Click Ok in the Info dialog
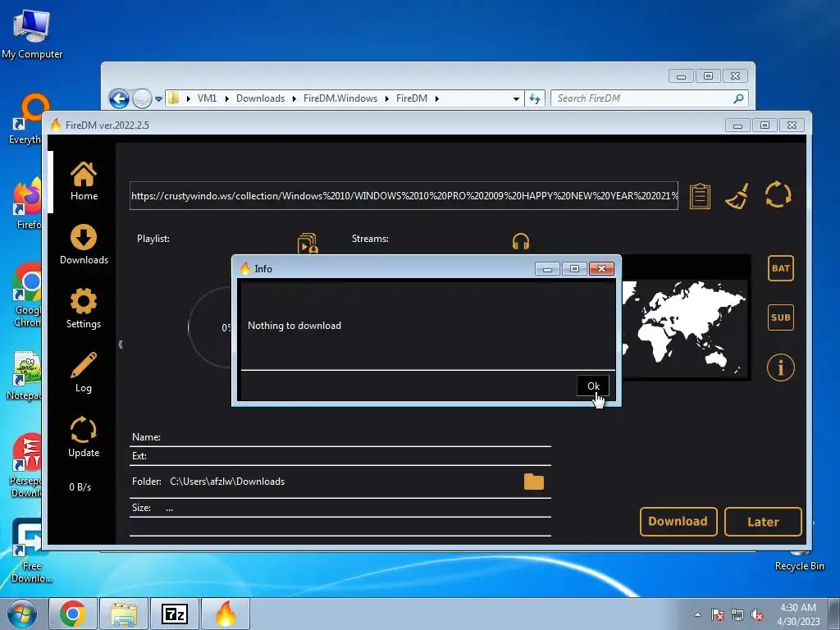 coord(592,386)
